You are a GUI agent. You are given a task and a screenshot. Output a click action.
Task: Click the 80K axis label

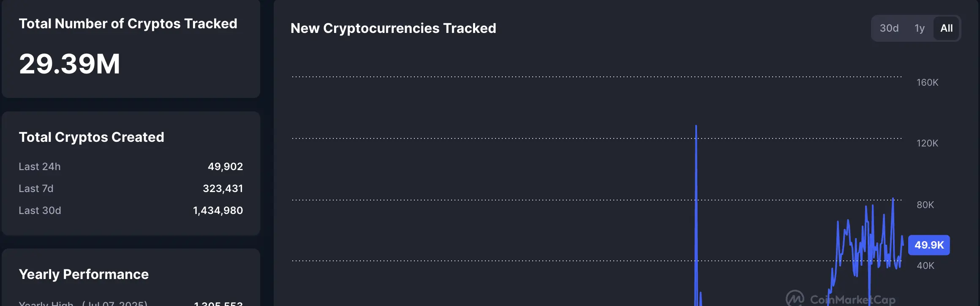pyautogui.click(x=925, y=205)
